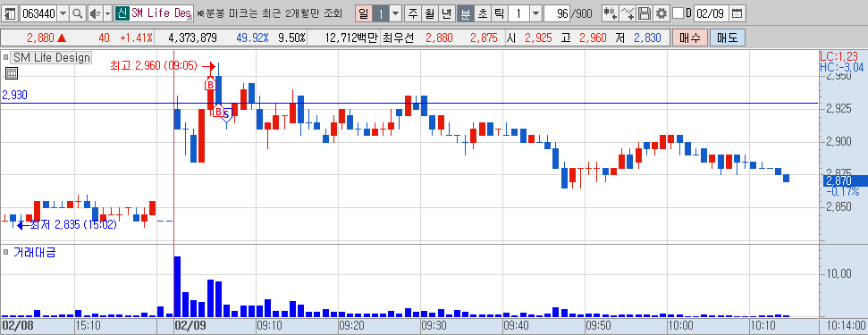Viewport: 868px width, 335px height.
Task: Open the add candlestick chart icon
Action: click(611, 13)
